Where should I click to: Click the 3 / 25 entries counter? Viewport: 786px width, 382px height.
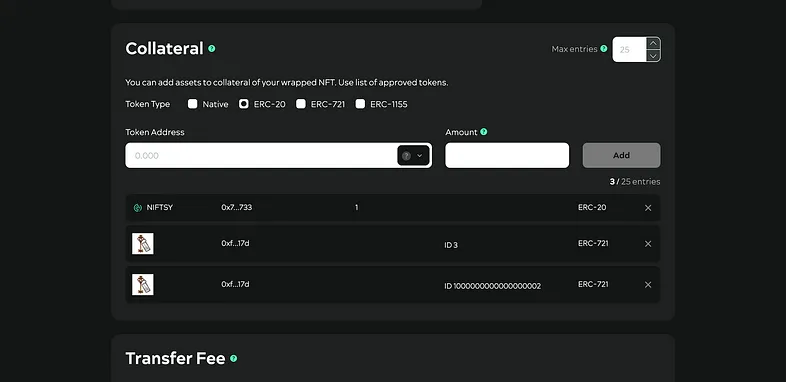click(x=635, y=181)
